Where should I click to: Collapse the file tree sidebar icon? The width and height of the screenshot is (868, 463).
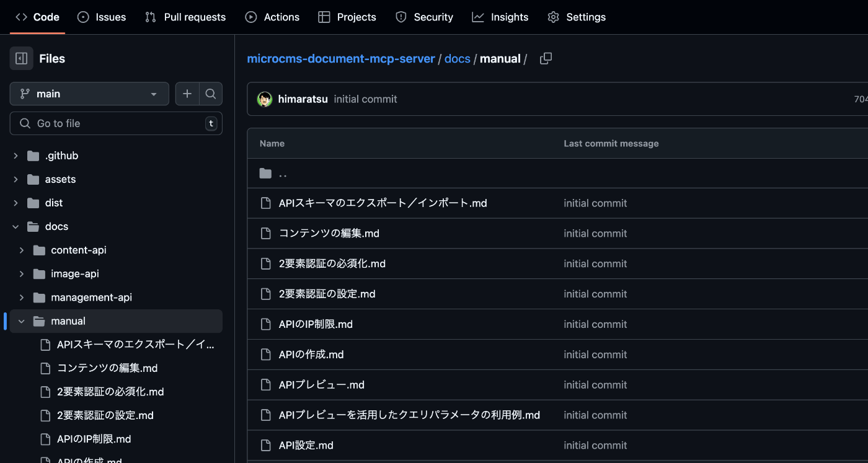21,59
